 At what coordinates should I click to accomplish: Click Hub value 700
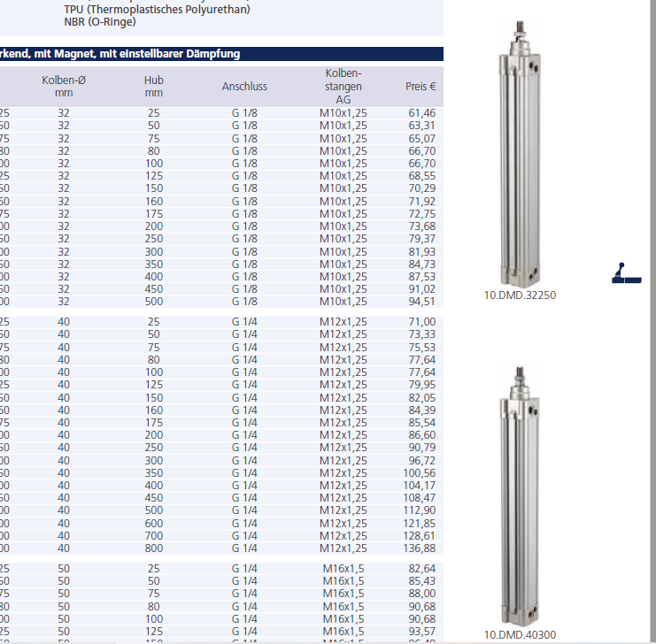153,536
